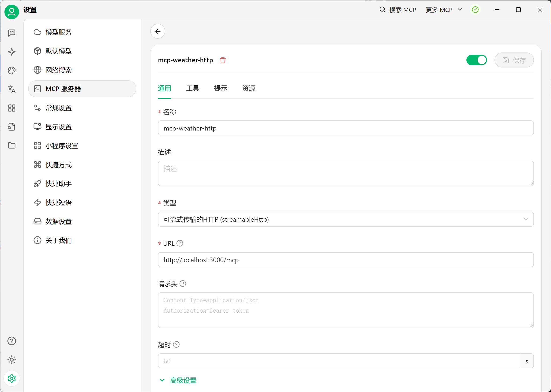Open the translation icon in the left sidebar
Screen dimensions: 551x392
(11, 89)
